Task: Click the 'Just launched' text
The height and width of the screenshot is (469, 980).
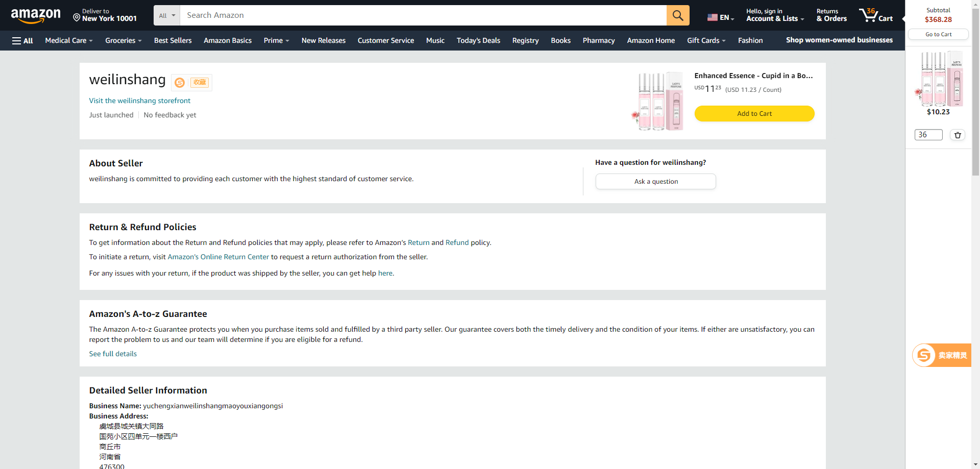Action: coord(111,115)
